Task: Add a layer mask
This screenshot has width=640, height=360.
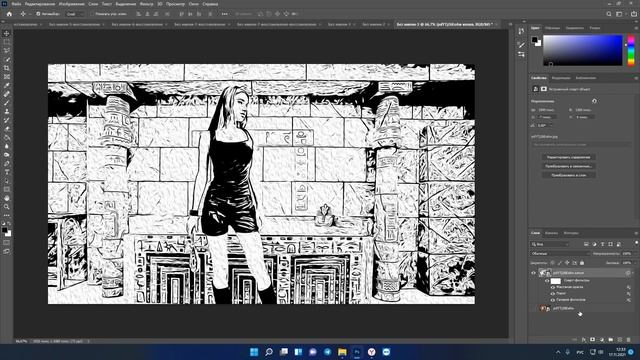Action: (593, 340)
